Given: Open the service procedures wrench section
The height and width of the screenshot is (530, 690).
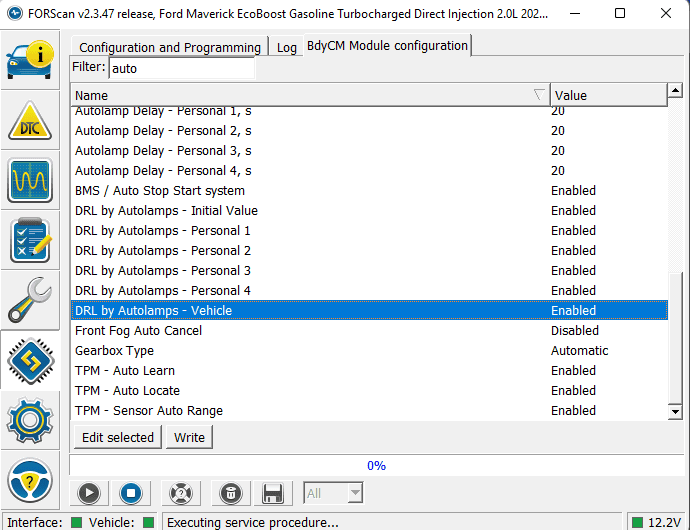Looking at the screenshot, I should point(30,300).
